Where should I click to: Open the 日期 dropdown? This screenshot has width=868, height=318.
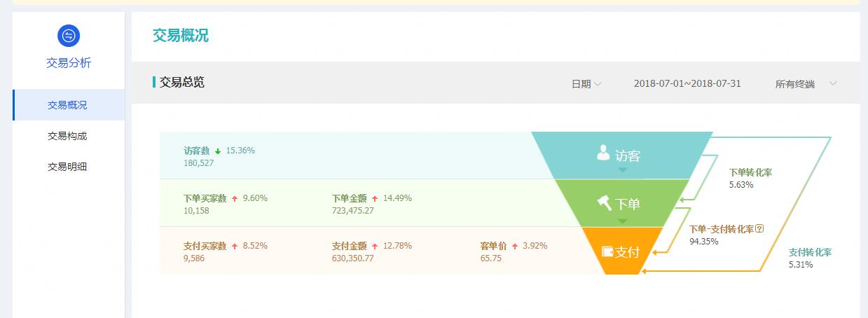586,83
